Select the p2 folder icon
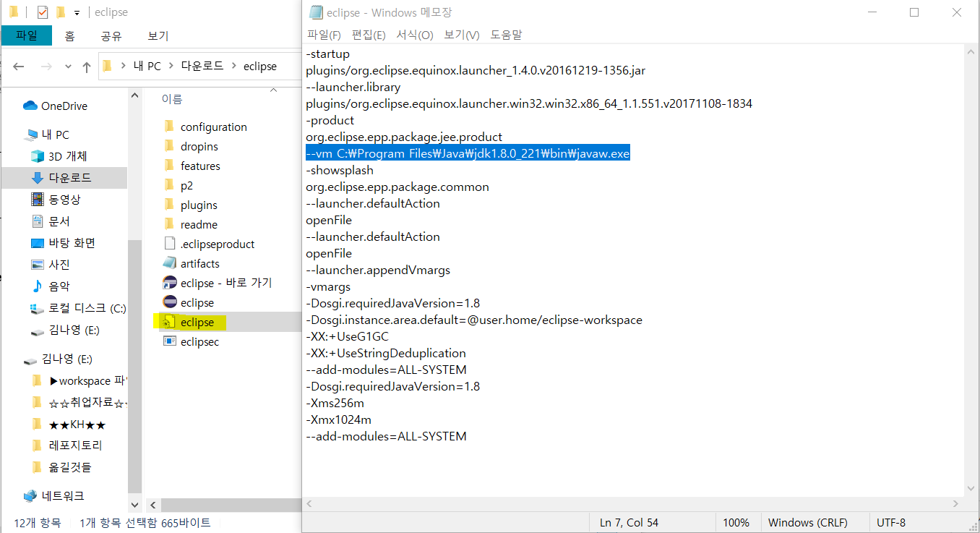The height and width of the screenshot is (533, 980). coord(169,185)
